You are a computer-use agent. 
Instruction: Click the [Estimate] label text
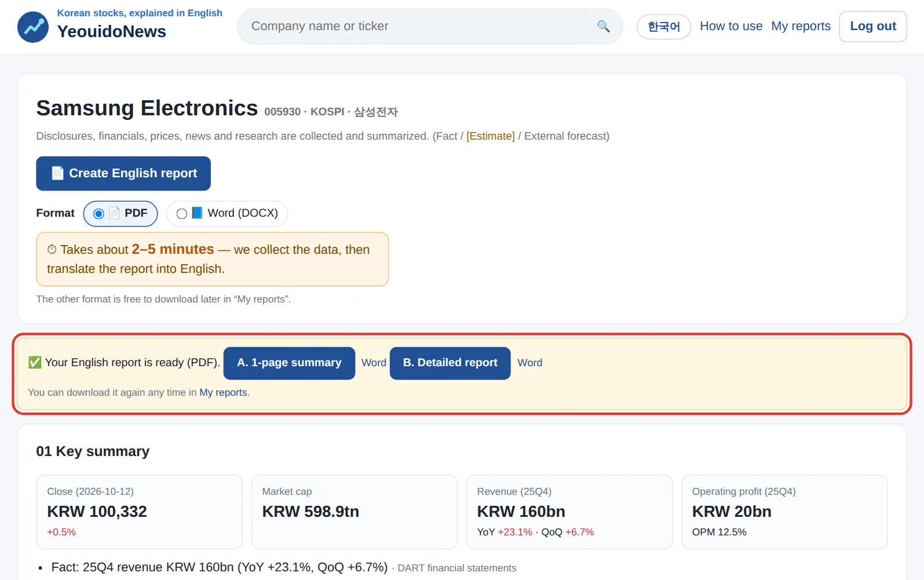[x=490, y=136]
